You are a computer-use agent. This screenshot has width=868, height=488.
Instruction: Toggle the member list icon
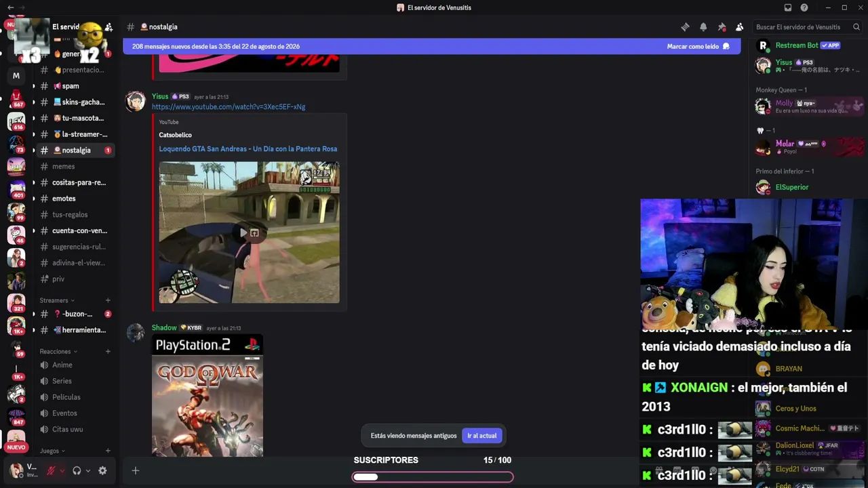[x=740, y=27]
